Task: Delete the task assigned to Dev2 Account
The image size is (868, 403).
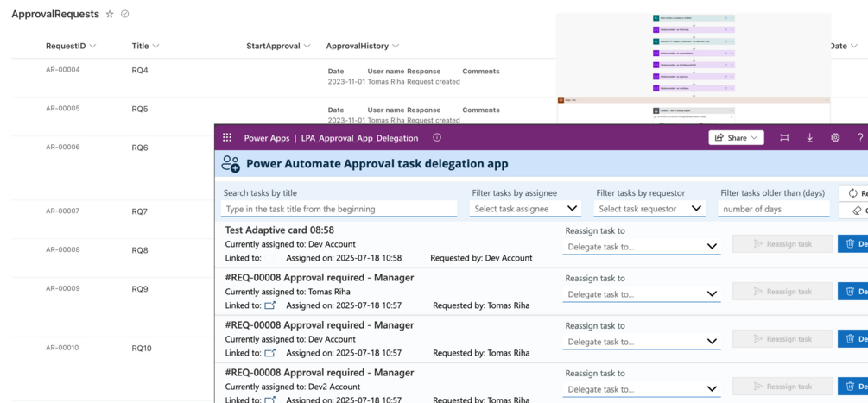Action: pyautogui.click(x=852, y=387)
